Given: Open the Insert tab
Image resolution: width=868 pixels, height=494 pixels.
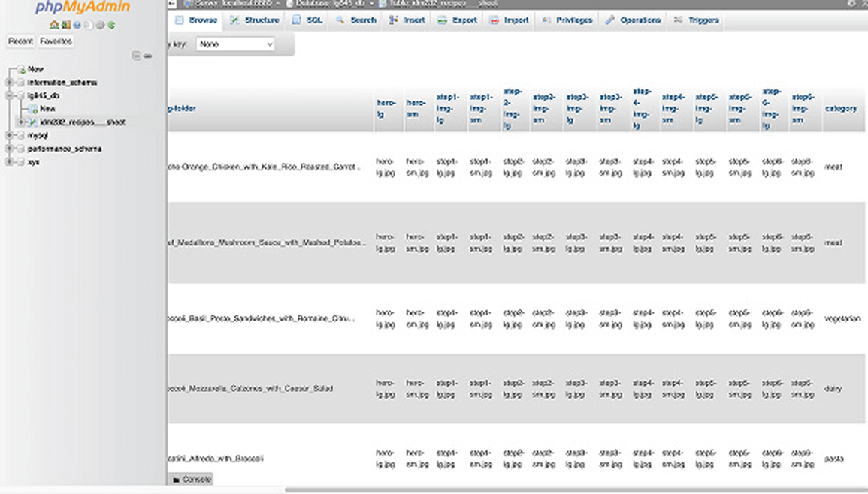Looking at the screenshot, I should [x=407, y=20].
